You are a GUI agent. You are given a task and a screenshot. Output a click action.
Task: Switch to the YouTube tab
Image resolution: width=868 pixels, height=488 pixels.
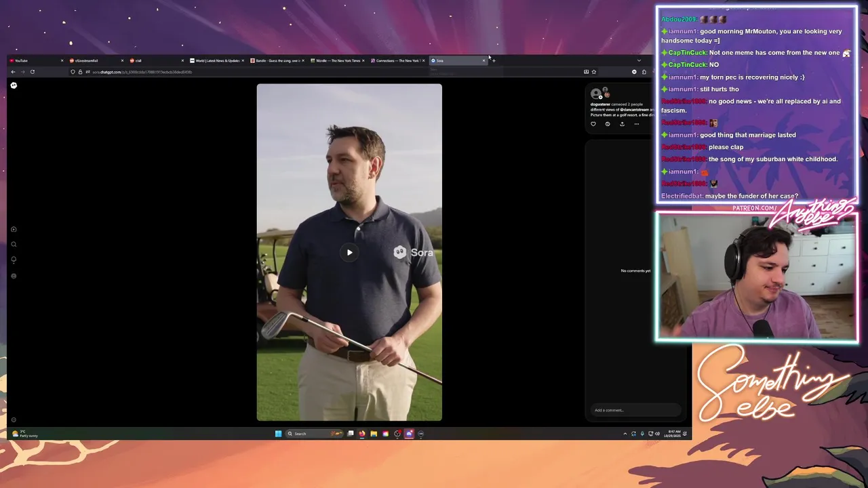tap(37, 60)
